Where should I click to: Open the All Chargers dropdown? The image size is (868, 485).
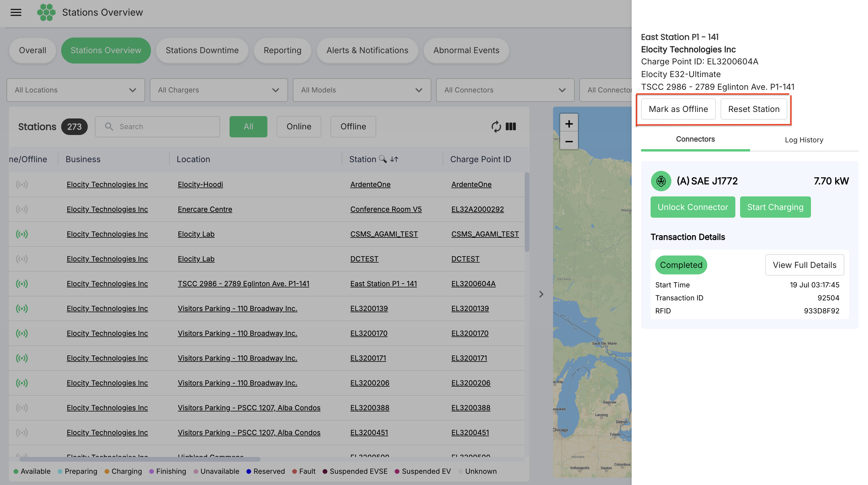click(219, 90)
